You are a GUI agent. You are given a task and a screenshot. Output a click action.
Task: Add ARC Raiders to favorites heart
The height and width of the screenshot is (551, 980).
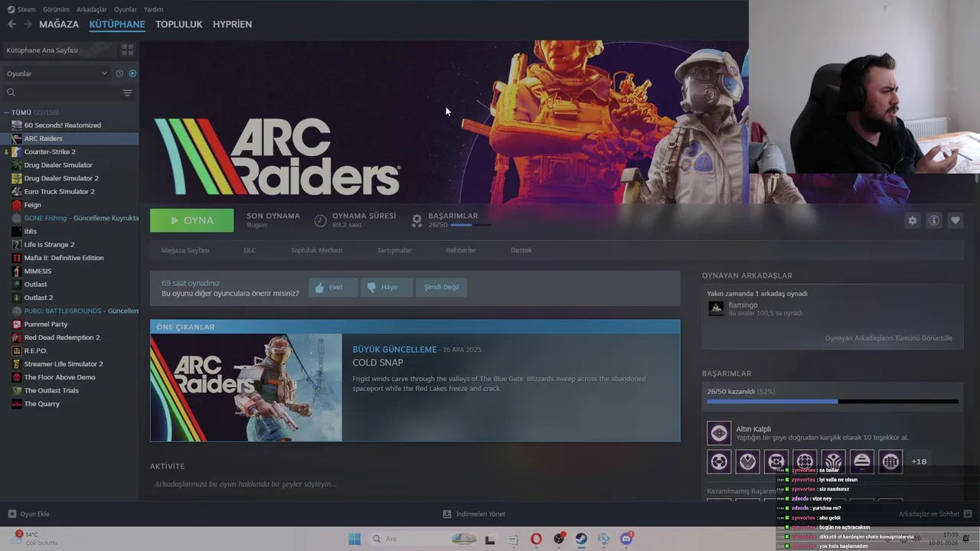pos(955,220)
